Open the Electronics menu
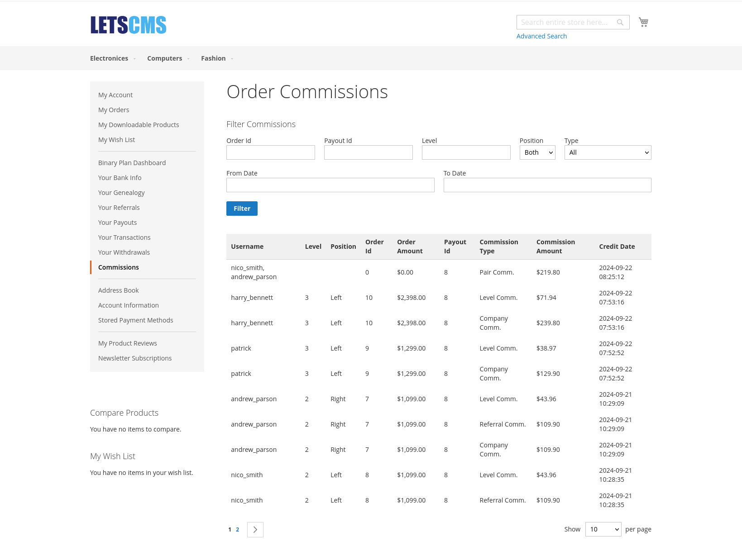Screen dimensions: 742x560 (109, 58)
